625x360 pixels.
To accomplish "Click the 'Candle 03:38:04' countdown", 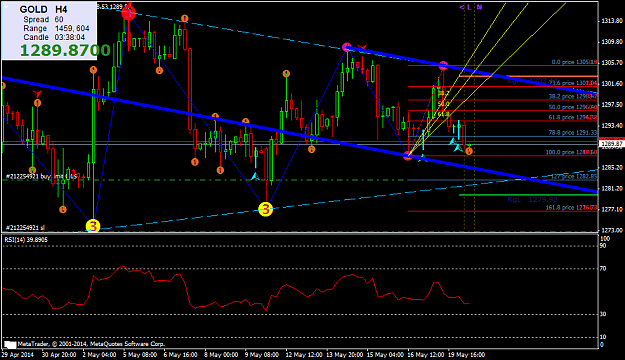I will 54,37.
